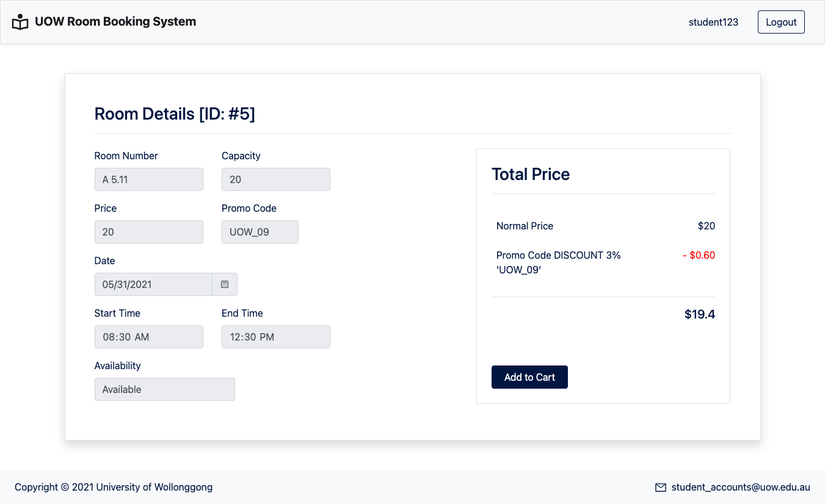Click the Price input field

149,232
